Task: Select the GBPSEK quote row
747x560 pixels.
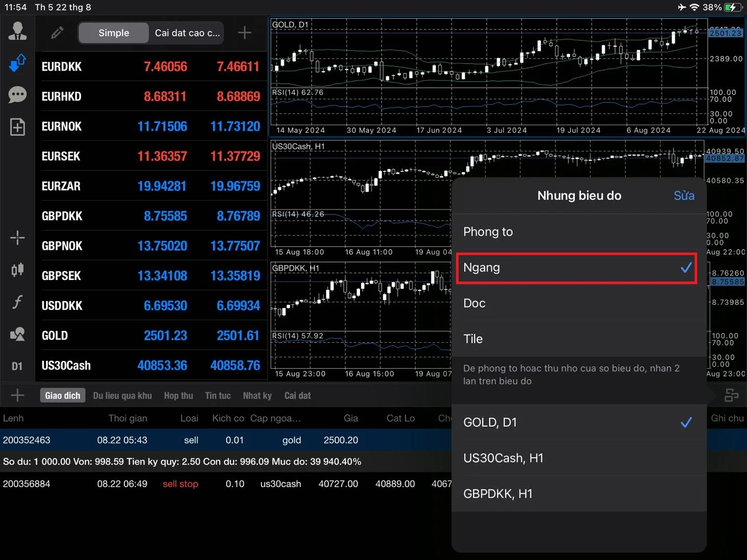Action: (151, 276)
